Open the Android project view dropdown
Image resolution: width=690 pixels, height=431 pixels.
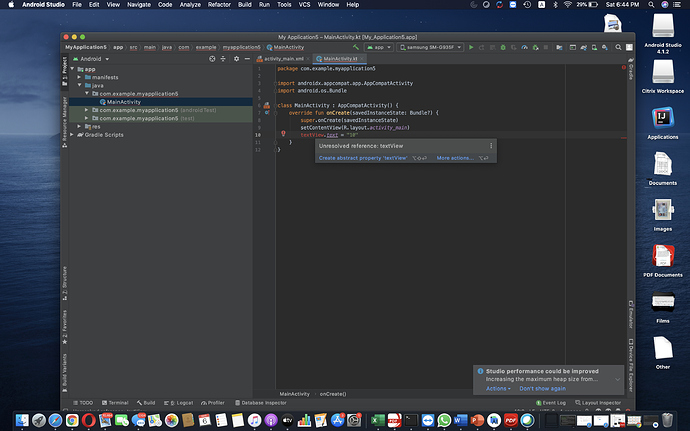[x=91, y=59]
